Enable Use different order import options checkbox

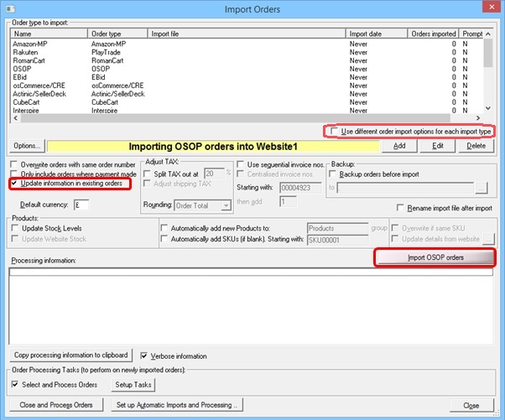335,132
